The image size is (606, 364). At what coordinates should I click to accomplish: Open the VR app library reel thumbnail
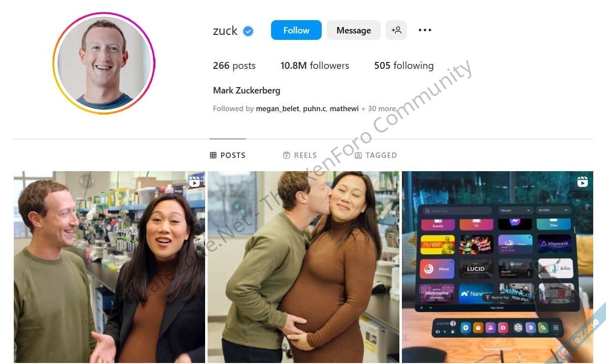click(x=497, y=267)
